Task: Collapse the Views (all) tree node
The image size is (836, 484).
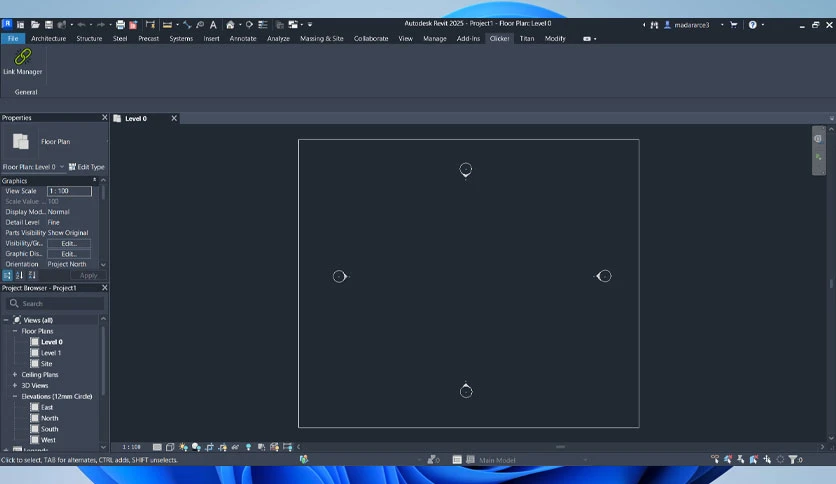Action: click(x=6, y=320)
